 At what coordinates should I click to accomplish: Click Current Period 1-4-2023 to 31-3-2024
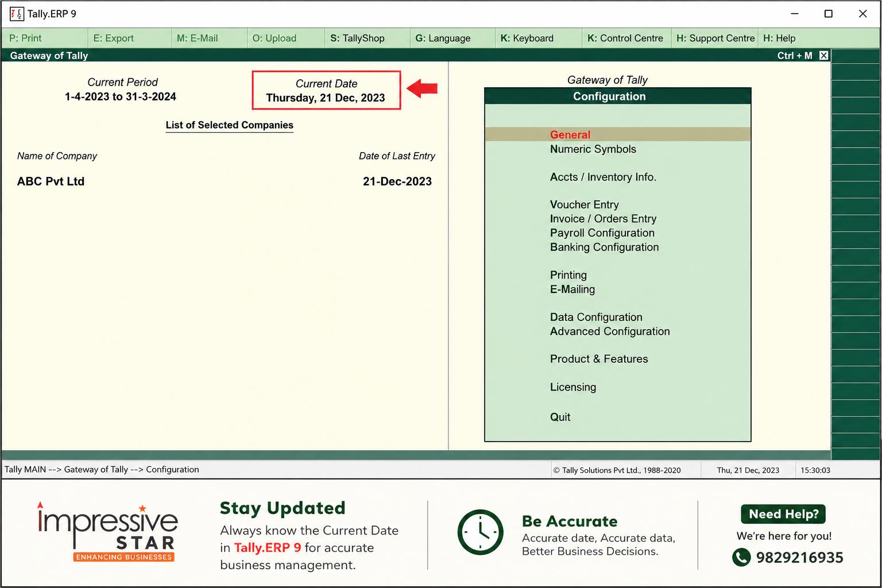(121, 90)
